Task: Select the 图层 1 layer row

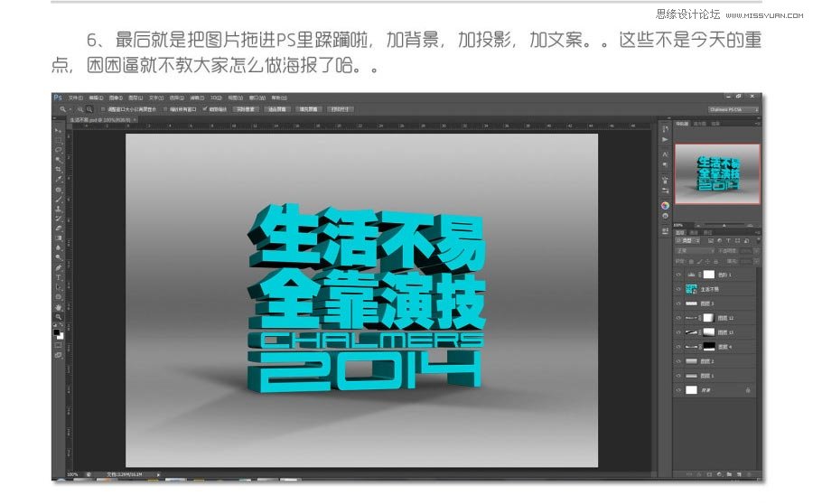Action: pos(715,376)
